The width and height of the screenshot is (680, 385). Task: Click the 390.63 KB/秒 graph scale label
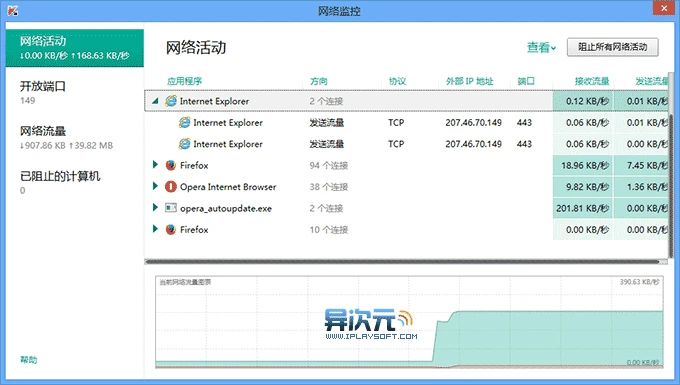pos(639,282)
